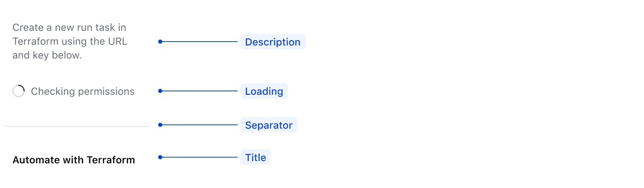Click the blue dot beside 'Automate with Terraform'

160,157
